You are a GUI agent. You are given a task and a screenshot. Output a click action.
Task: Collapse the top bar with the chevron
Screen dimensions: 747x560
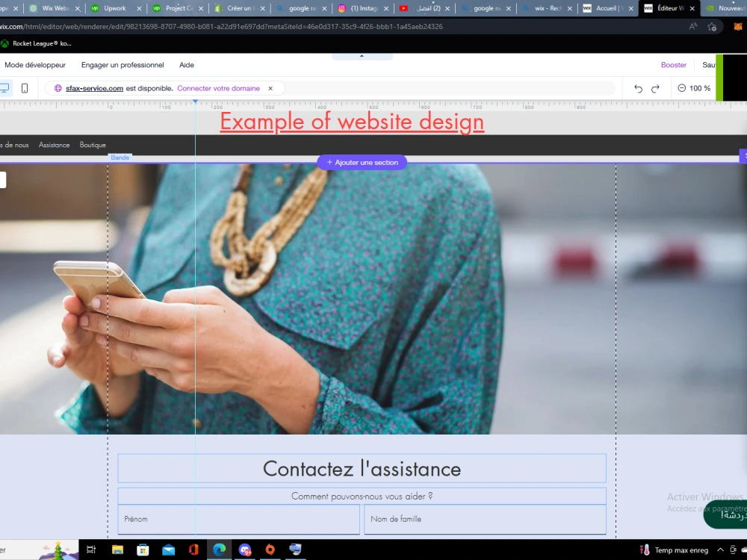pyautogui.click(x=362, y=56)
